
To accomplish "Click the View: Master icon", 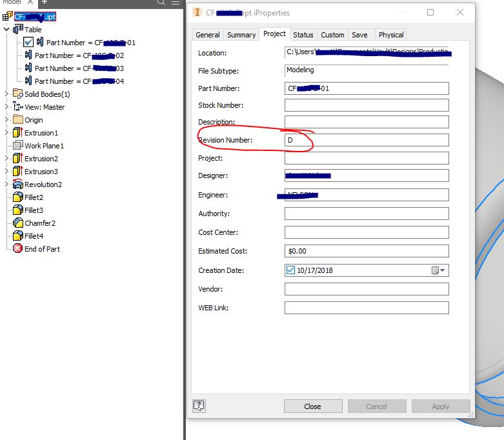I will (x=17, y=106).
